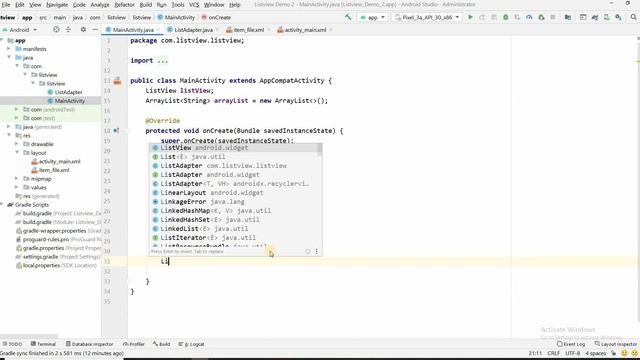The image size is (640, 360).
Task: Click the gutter icon on line 13
Action: pos(117,81)
